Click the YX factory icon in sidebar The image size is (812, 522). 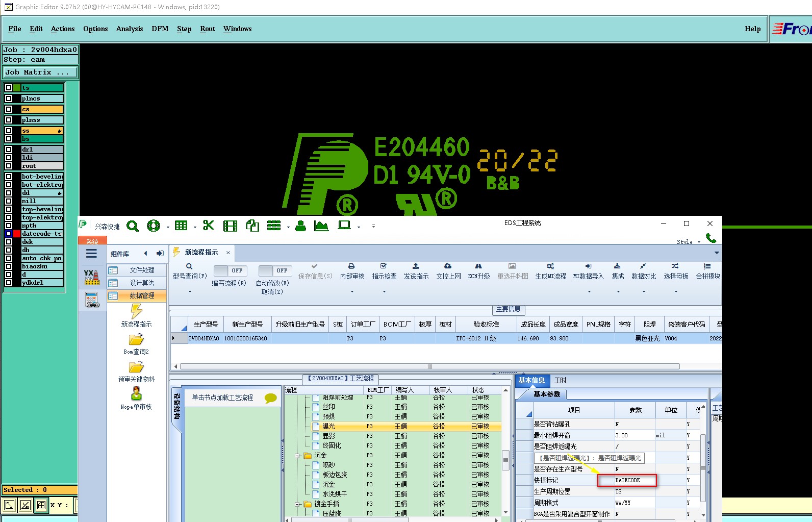click(92, 277)
